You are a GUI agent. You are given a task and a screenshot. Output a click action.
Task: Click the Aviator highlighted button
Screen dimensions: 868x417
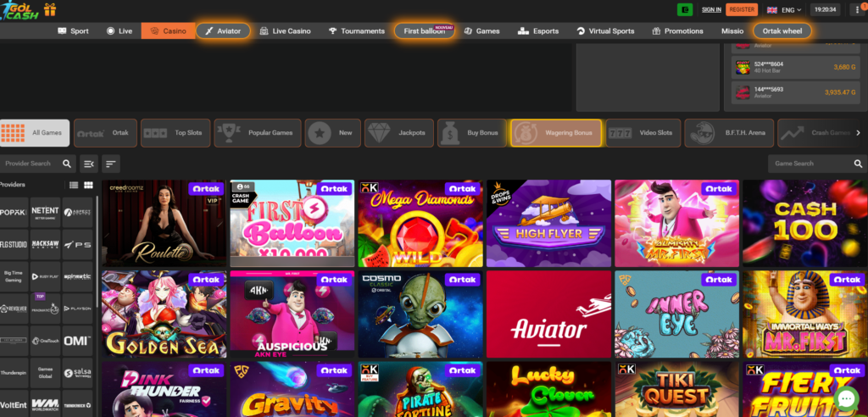[223, 31]
